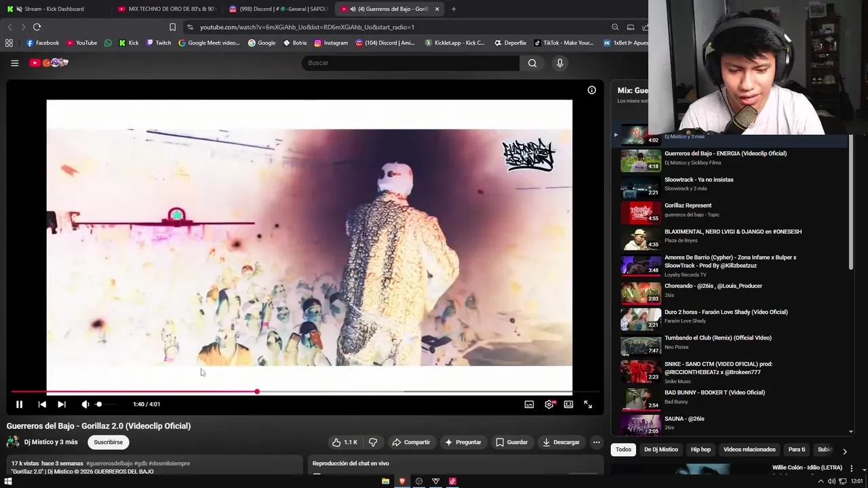Open the Twitch bookmark
868x488 pixels.
pyautogui.click(x=159, y=43)
